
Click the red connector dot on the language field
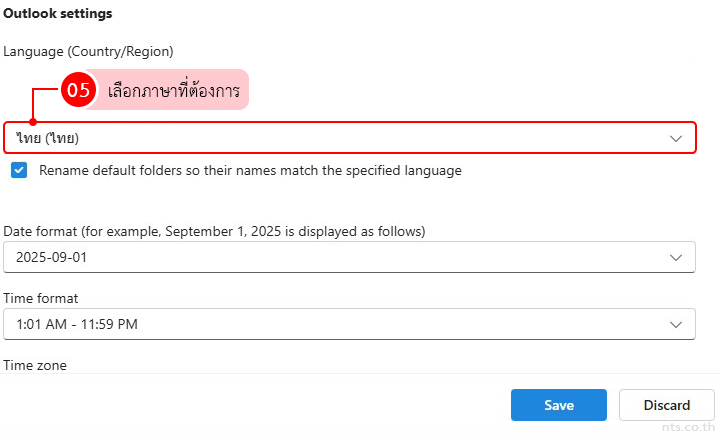[33, 122]
